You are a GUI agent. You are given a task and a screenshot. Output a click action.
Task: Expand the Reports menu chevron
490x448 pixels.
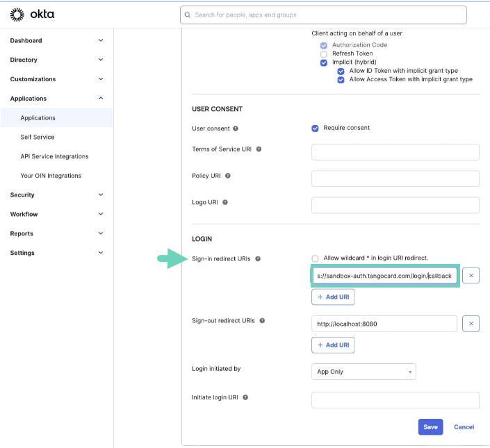click(x=101, y=233)
